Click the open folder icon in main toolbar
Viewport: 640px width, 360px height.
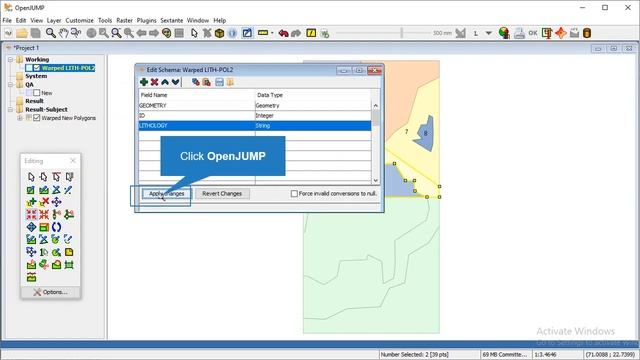(22, 33)
